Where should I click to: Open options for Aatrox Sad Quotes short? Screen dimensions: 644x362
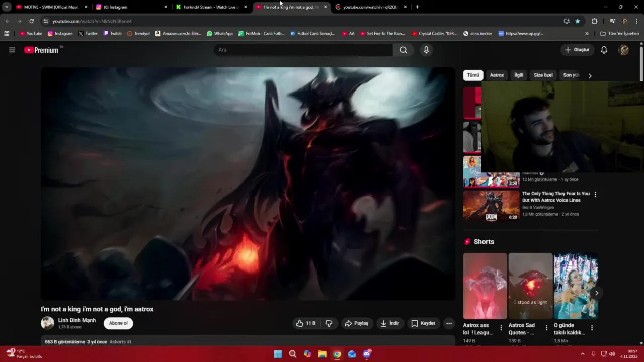coord(546,328)
